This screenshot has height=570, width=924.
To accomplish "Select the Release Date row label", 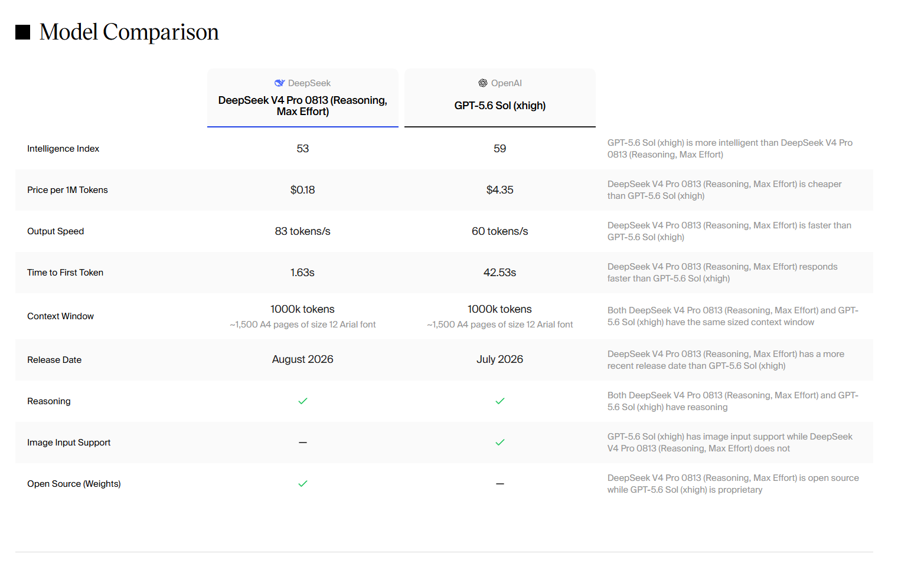I will (x=54, y=360).
